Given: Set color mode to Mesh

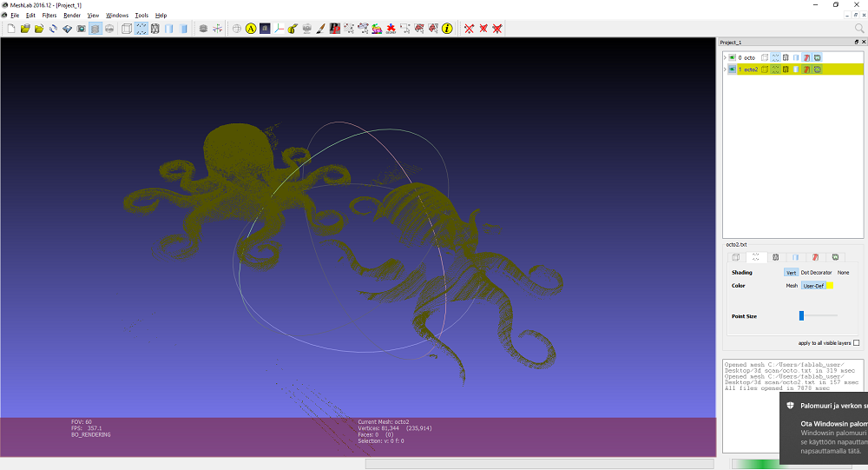Looking at the screenshot, I should (x=792, y=286).
